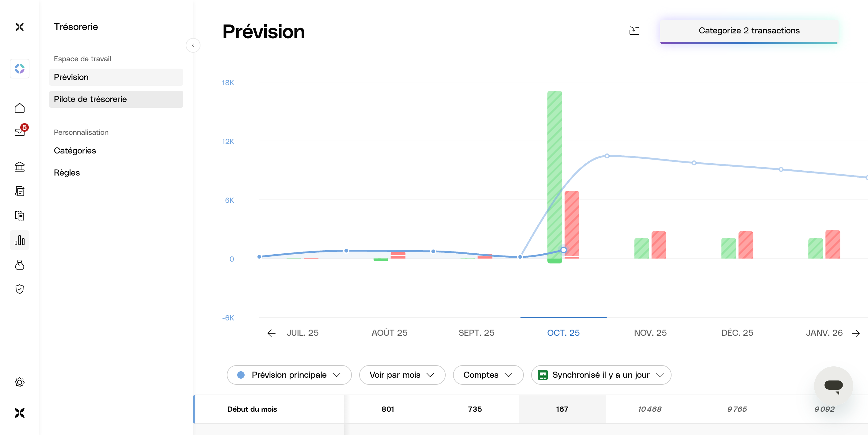Open the inbox with 5 notifications
Screen dimensions: 868x435
point(20,132)
